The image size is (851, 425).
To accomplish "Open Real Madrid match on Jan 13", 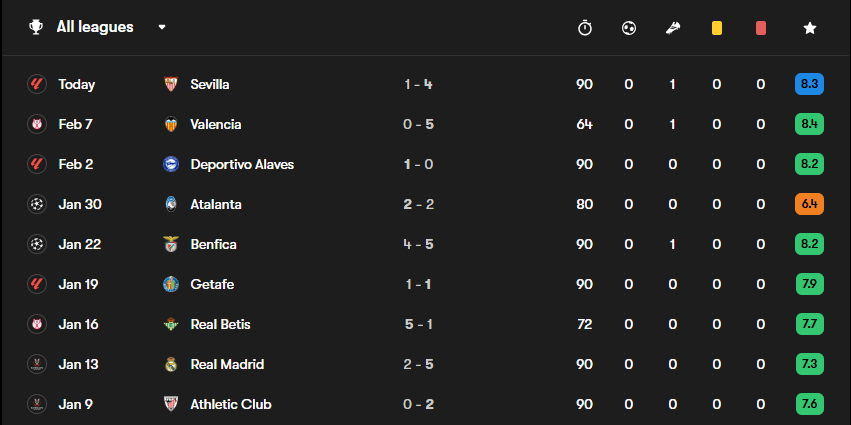I will tap(426, 364).
